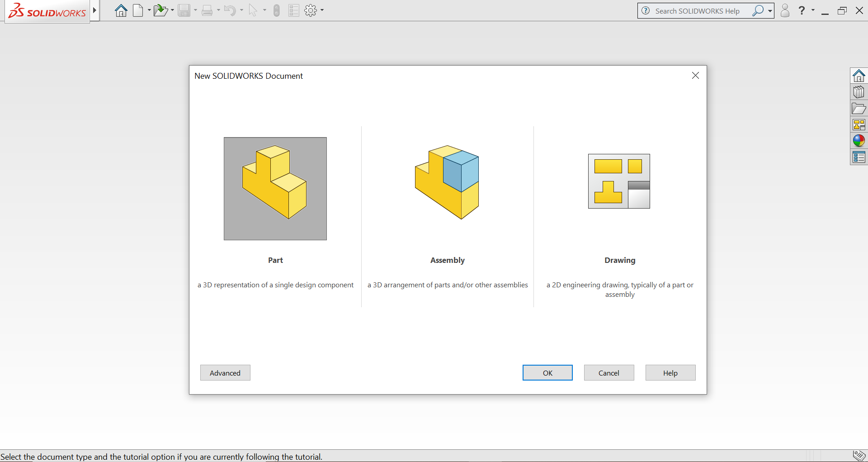The height and width of the screenshot is (462, 868).
Task: Click the Options gear icon
Action: click(x=311, y=10)
